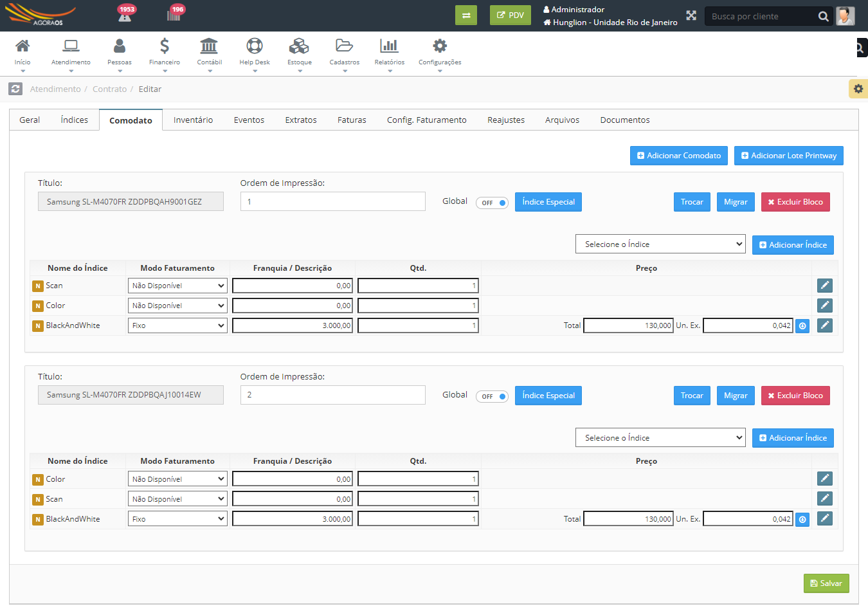Click the AGORAOS logo

(40, 15)
